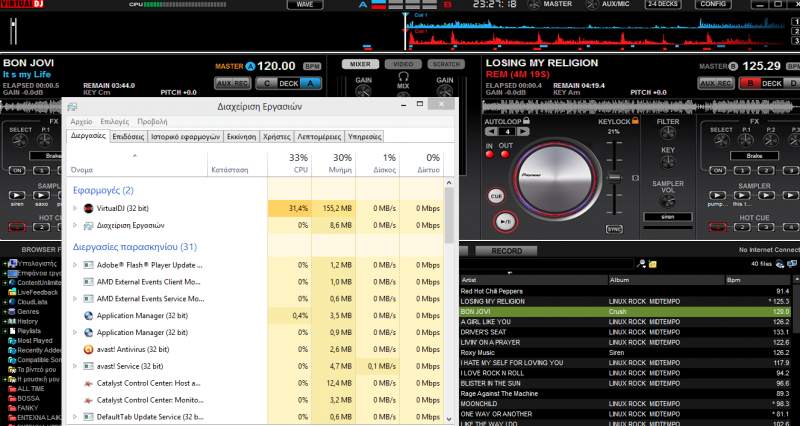The width and height of the screenshot is (800, 426).
Task: Click the Task Manager title bar icon
Action: pos(72,107)
